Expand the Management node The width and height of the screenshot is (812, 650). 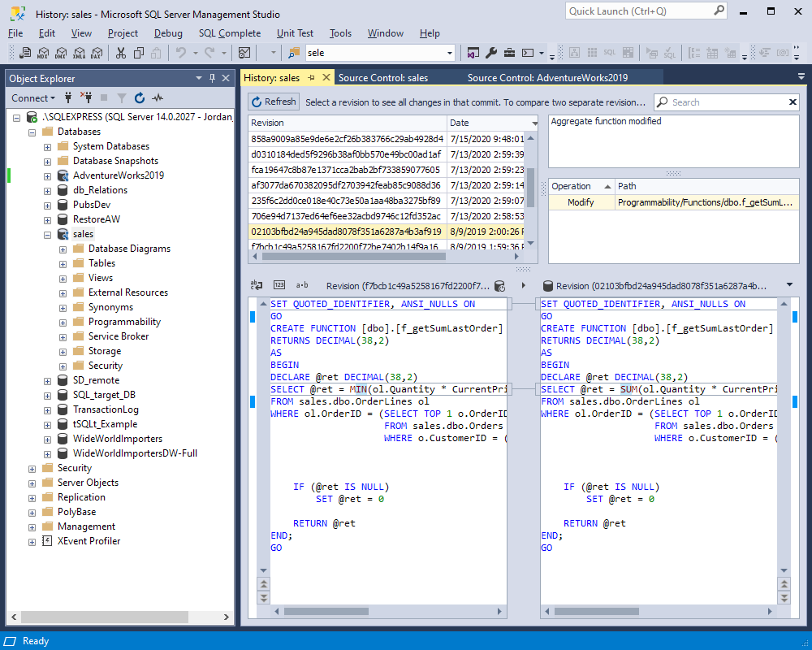(32, 527)
